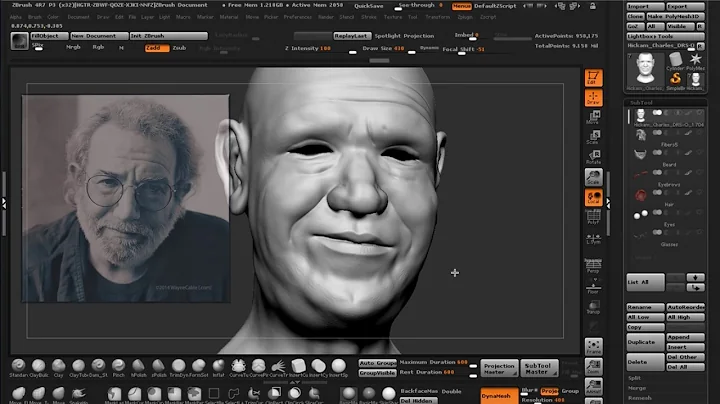The image size is (720, 404).
Task: Toggle Mrgb mode
Action: tap(73, 47)
